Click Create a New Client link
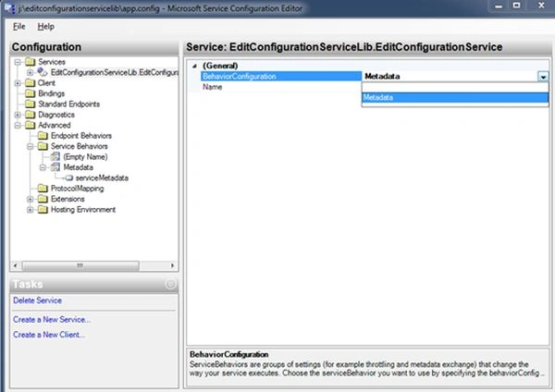The width and height of the screenshot is (555, 392). click(x=49, y=335)
